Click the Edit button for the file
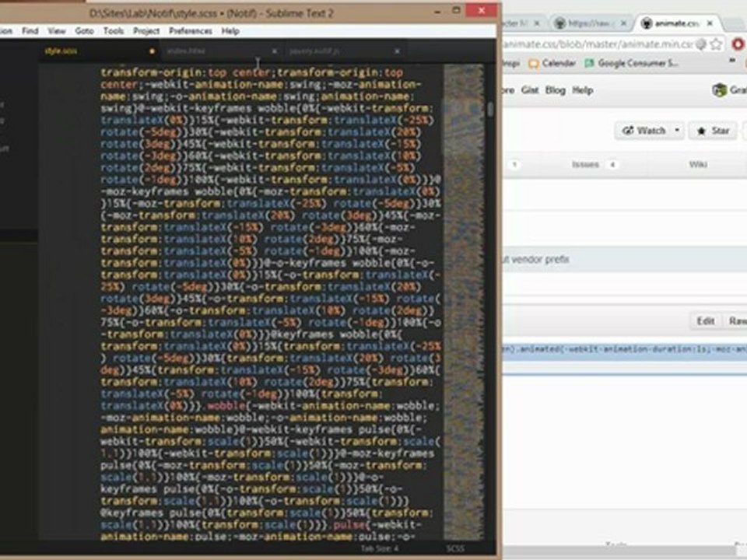This screenshot has width=747, height=560. point(706,321)
